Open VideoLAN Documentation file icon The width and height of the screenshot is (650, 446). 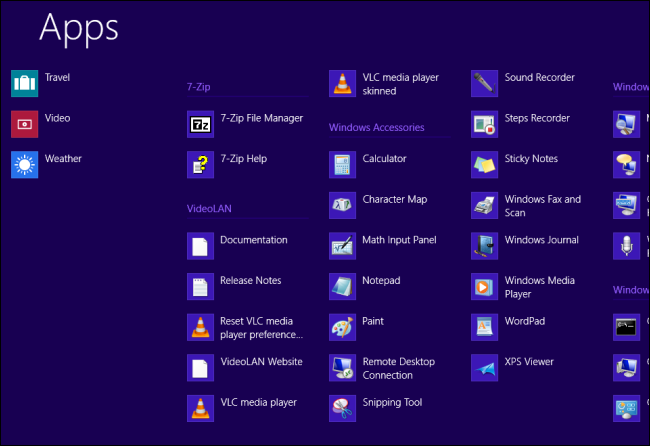[x=200, y=246]
